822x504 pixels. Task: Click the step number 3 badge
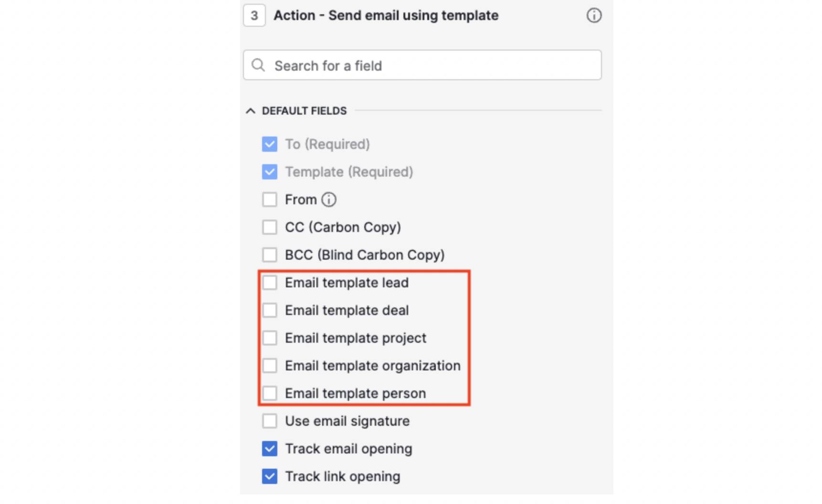pos(254,15)
